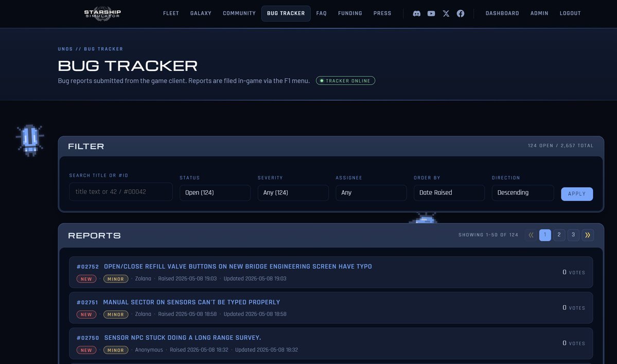Click reporter name Anonymous on #02750
Image resolution: width=617 pixels, height=364 pixels.
click(149, 350)
